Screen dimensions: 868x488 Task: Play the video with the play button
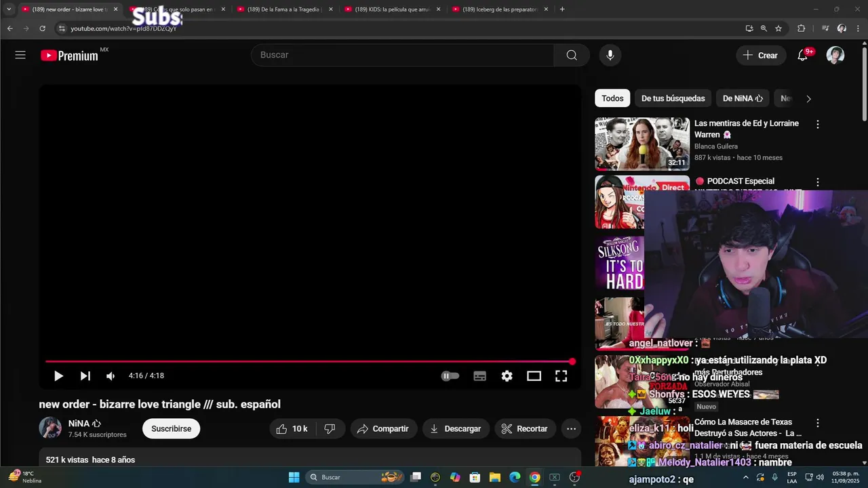point(58,376)
